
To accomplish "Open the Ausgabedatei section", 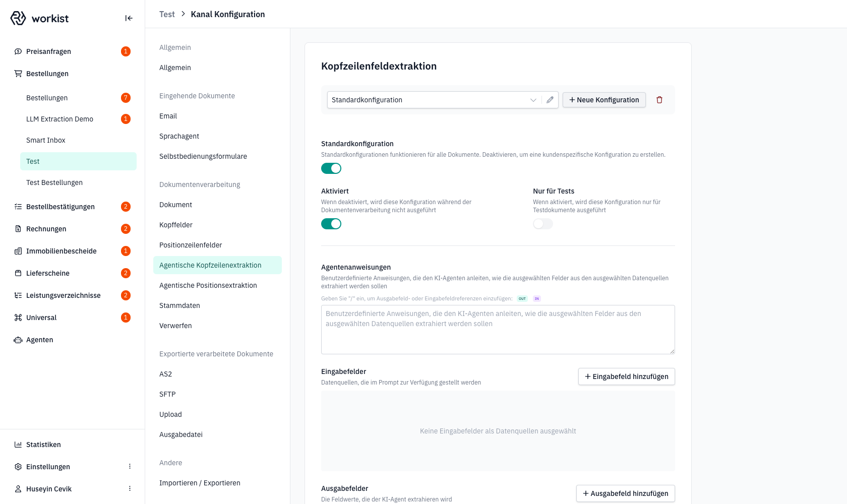I will click(217, 434).
